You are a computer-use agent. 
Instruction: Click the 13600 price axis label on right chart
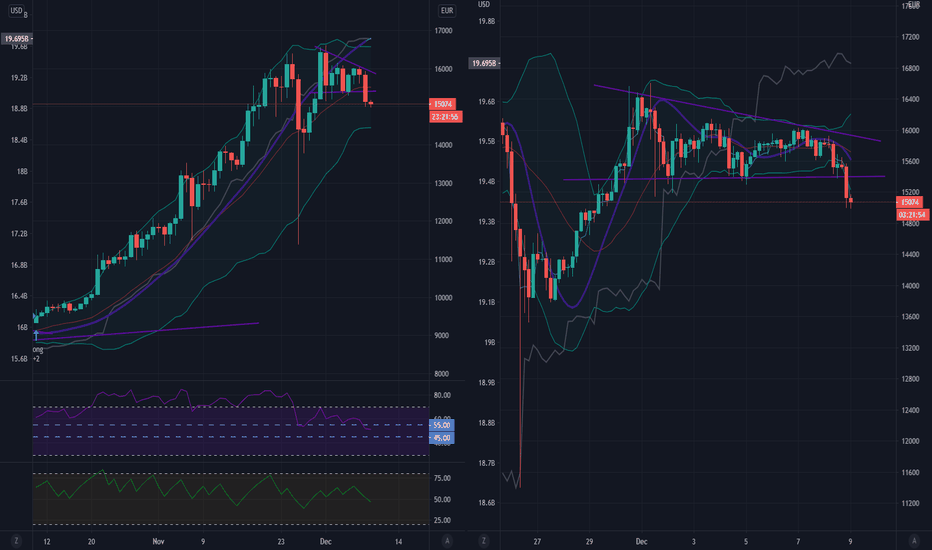coord(910,317)
